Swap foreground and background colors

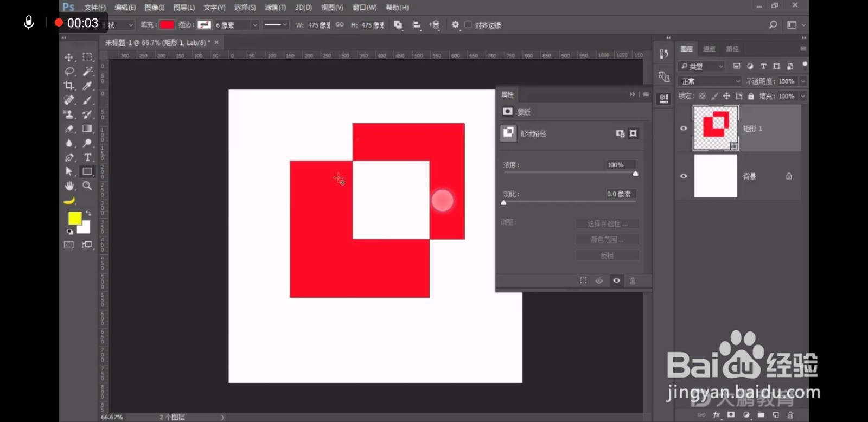(88, 213)
